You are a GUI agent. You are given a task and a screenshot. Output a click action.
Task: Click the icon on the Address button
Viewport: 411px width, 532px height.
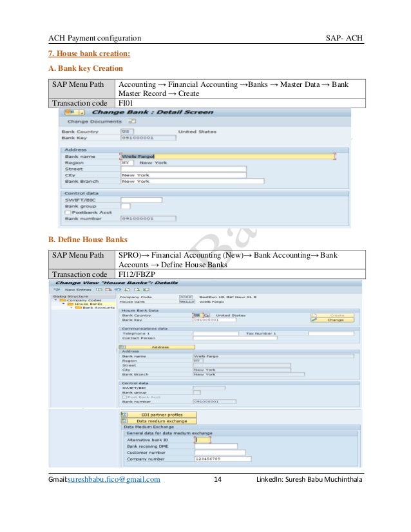point(122,347)
